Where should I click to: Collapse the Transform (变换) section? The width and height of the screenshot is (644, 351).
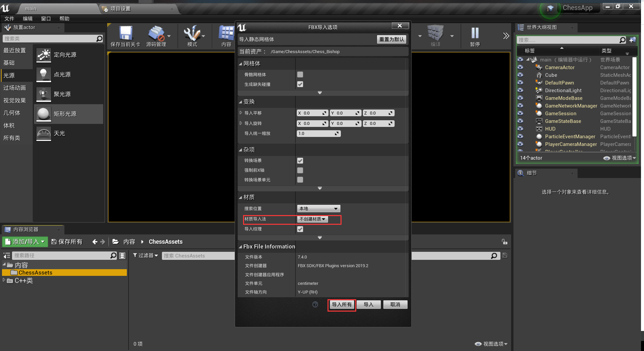(x=240, y=102)
